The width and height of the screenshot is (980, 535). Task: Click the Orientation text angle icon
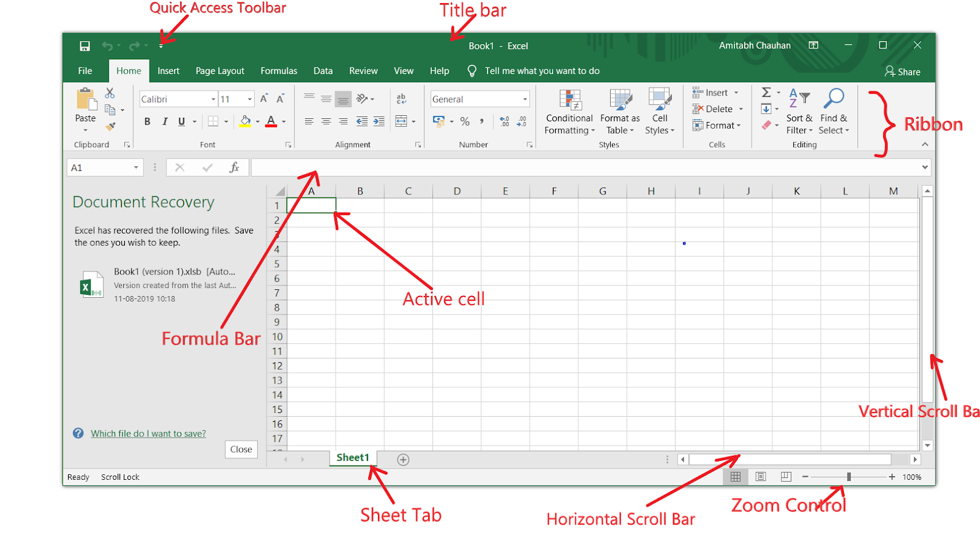point(362,99)
